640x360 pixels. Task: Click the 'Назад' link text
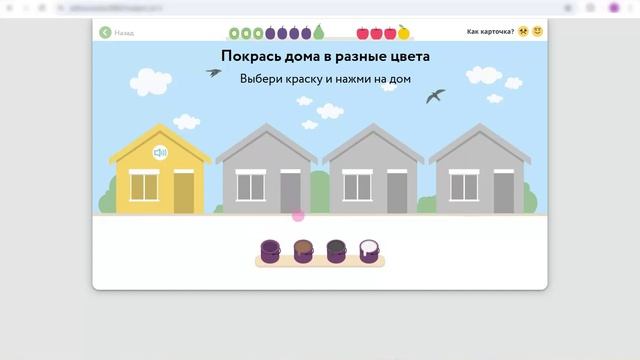pyautogui.click(x=124, y=33)
